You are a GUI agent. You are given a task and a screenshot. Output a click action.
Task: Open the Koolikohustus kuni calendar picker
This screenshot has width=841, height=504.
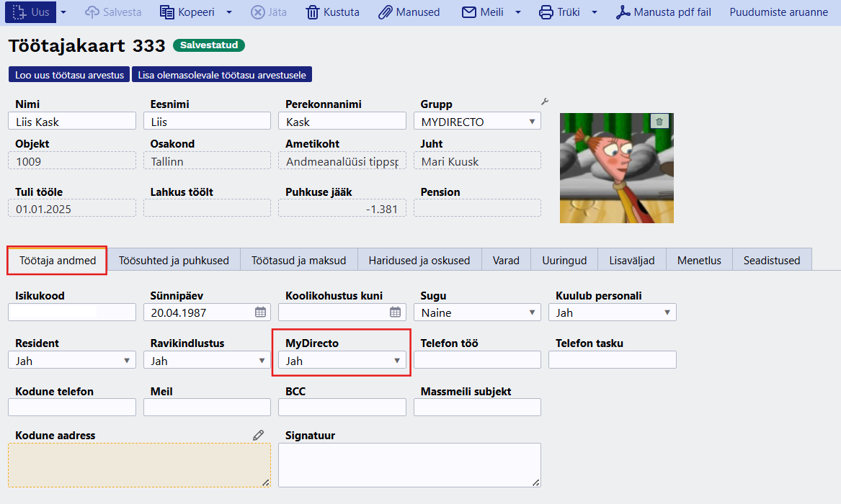tap(395, 312)
